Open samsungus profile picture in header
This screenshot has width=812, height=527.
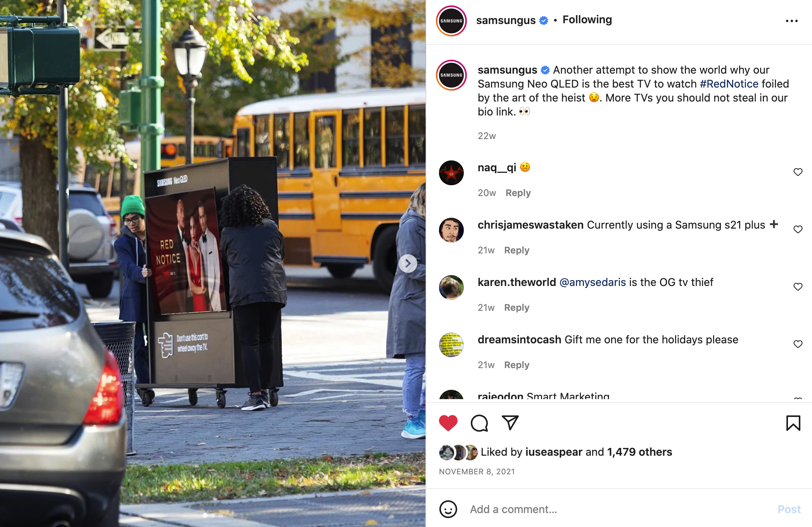tap(451, 21)
